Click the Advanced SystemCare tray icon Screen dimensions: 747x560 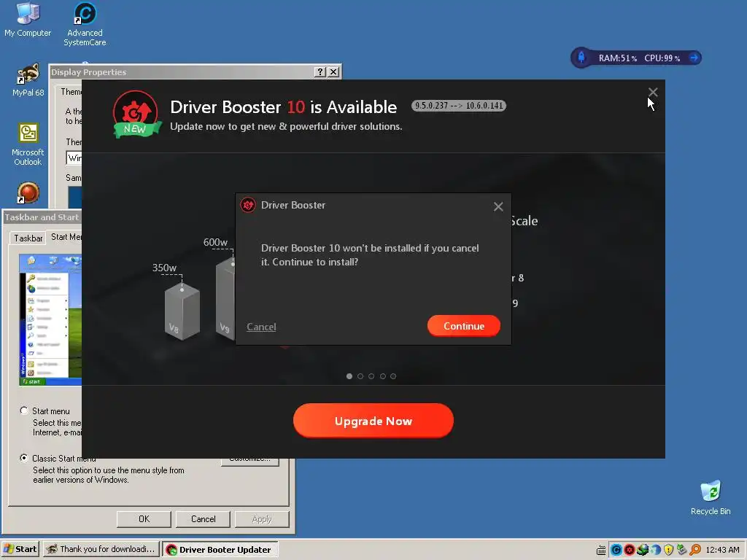pos(616,550)
